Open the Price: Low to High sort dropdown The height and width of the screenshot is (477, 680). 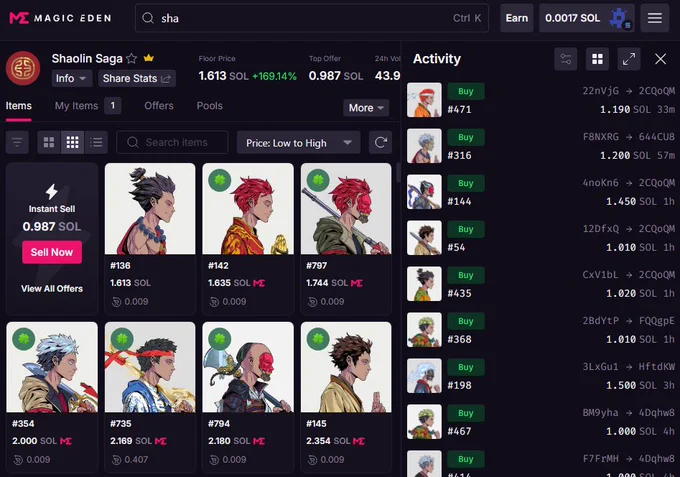(298, 143)
